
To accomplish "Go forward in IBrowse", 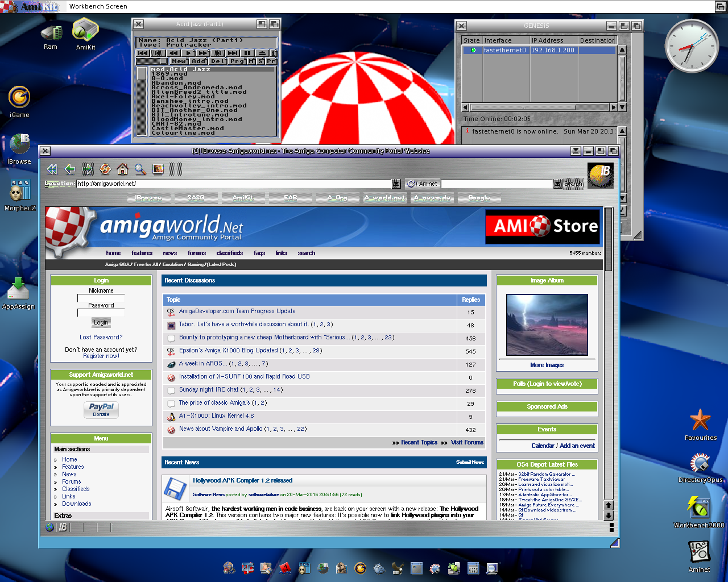I will coord(87,169).
